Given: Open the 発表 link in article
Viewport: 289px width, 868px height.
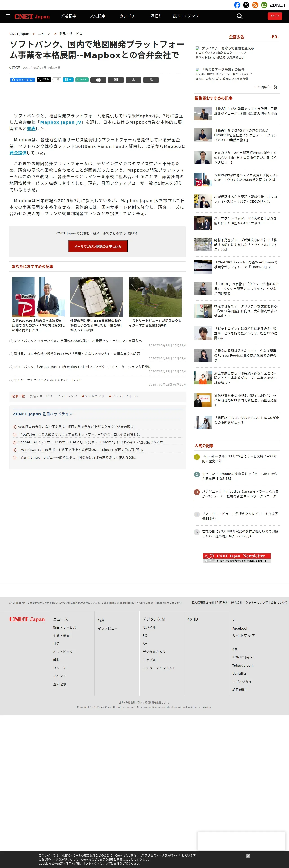Looking at the screenshot, I should tap(31, 129).
